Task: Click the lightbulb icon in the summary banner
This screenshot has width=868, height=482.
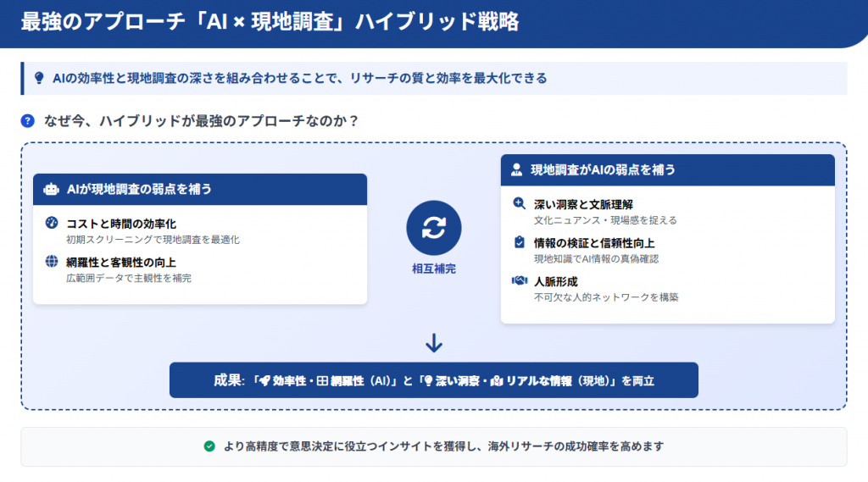Action: click(39, 78)
